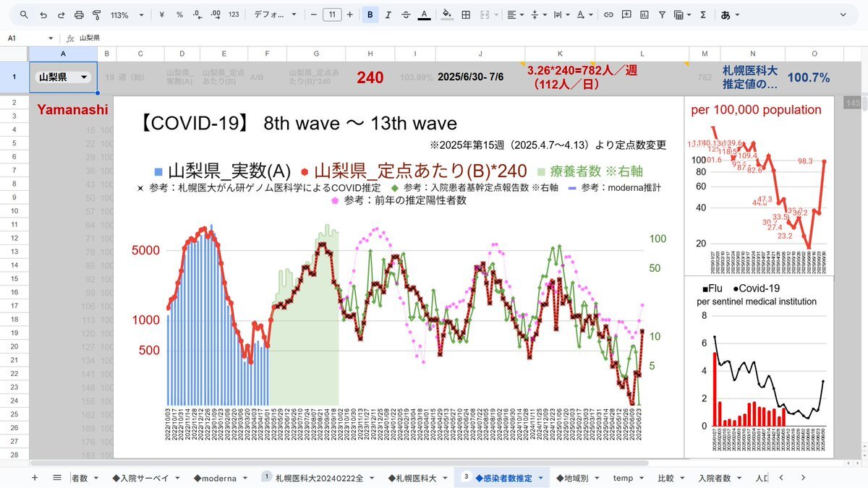Increase font size with plus button
The height and width of the screenshot is (488, 868).
[350, 14]
